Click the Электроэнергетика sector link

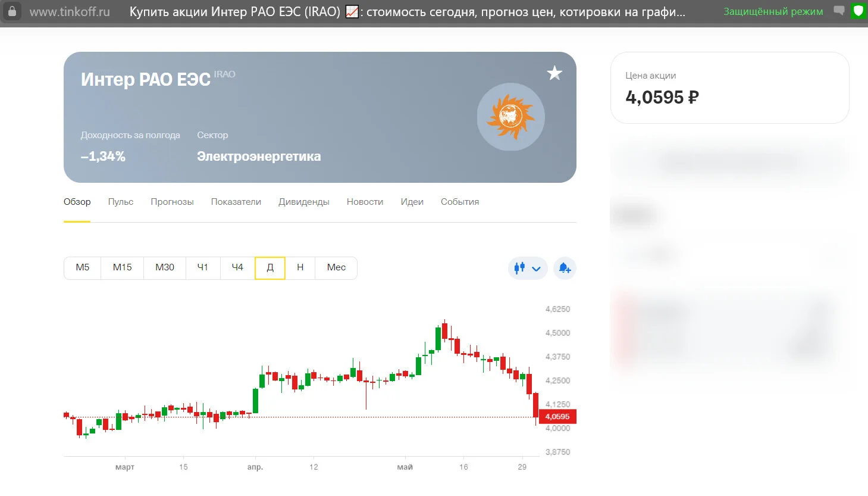point(259,157)
